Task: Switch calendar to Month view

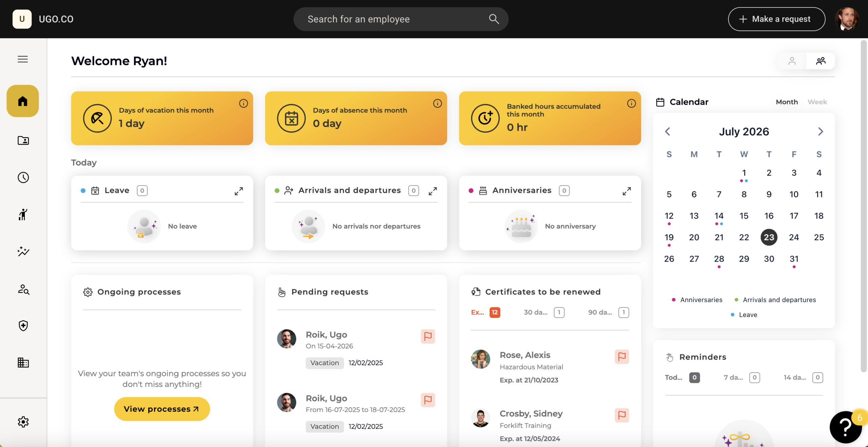Action: (787, 102)
